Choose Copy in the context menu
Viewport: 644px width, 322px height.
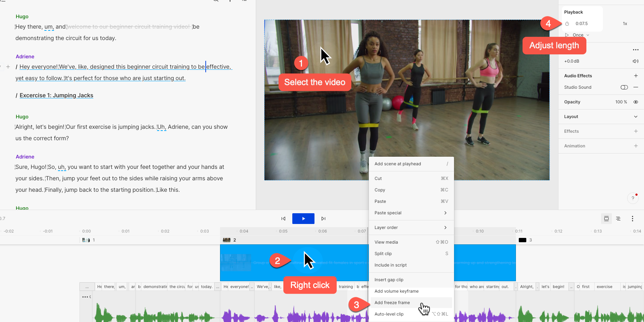point(411,190)
